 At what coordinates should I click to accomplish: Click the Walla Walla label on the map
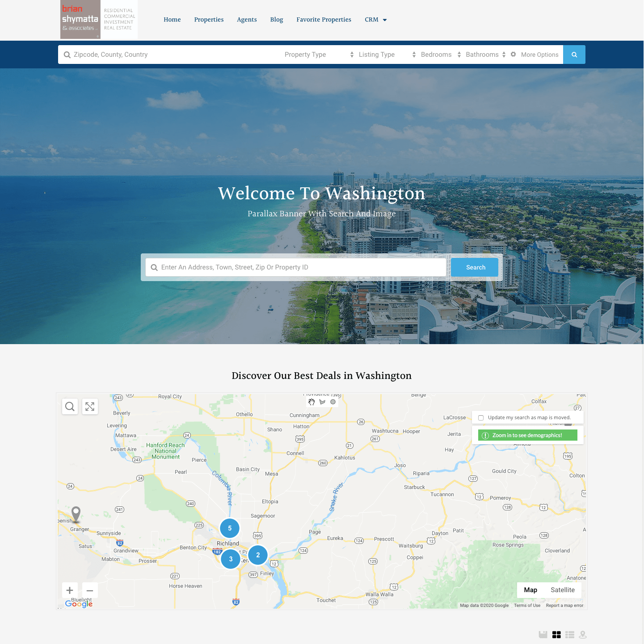[x=379, y=594]
